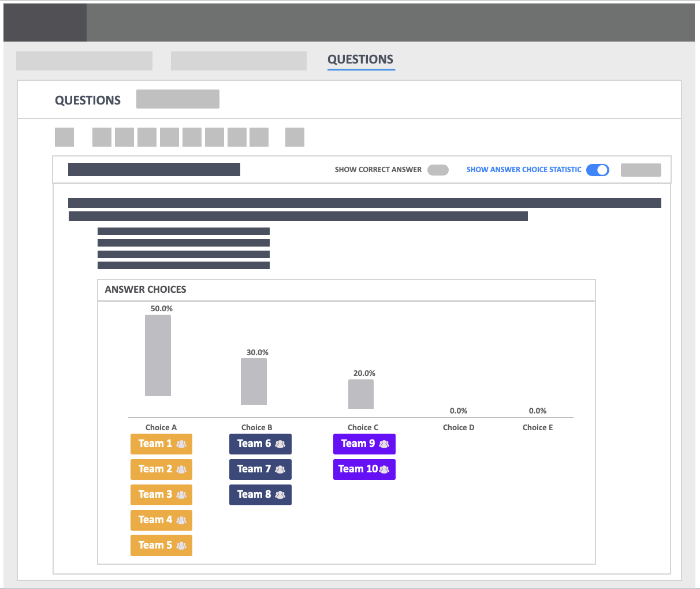Click the 0.0% label above Choice E
This screenshot has width=700, height=589.
538,411
